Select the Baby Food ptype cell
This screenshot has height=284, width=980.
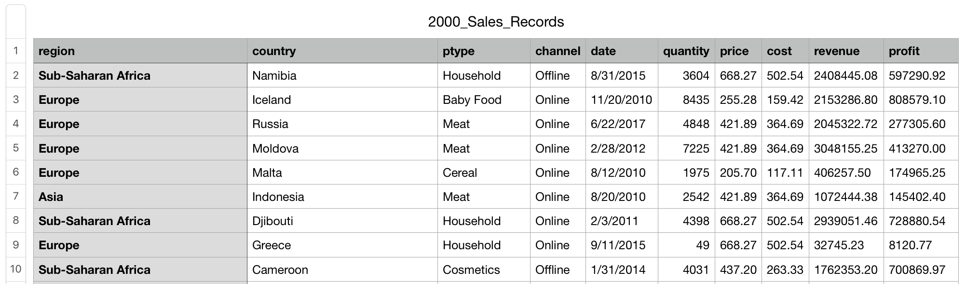click(484, 99)
